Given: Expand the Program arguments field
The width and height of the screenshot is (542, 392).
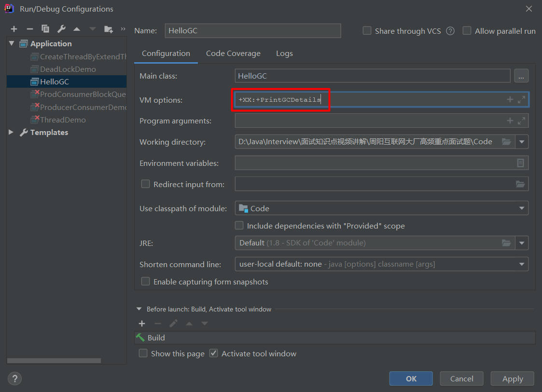Looking at the screenshot, I should pos(521,121).
